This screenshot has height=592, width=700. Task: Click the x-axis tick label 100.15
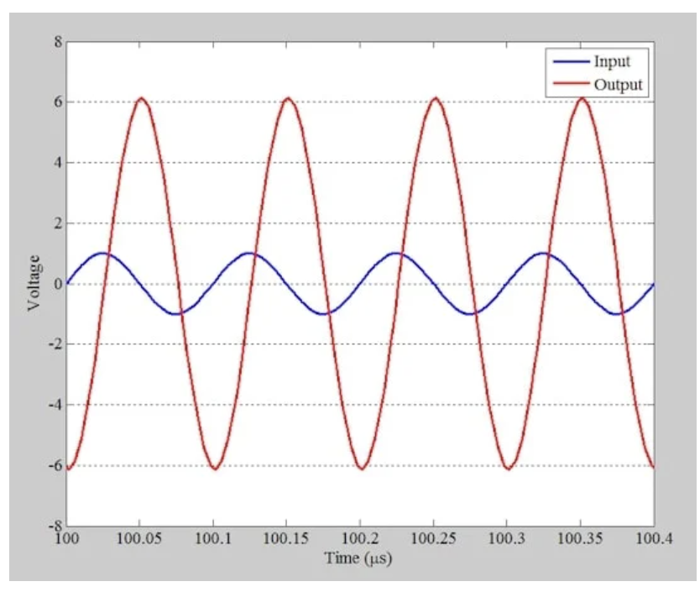click(x=286, y=539)
